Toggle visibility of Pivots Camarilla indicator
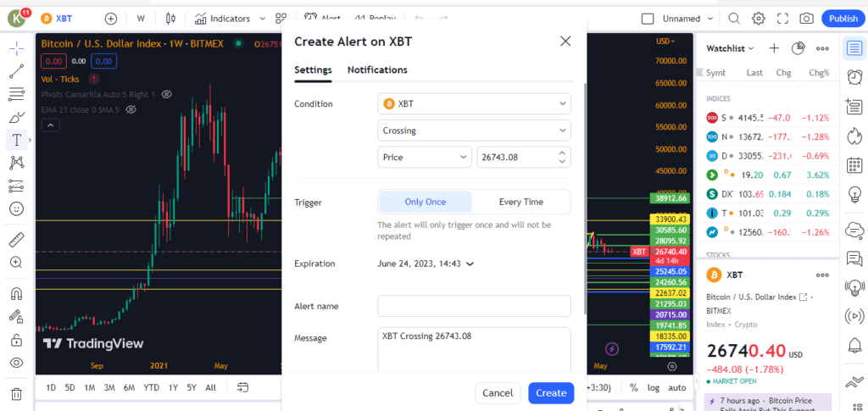The image size is (868, 411). pos(167,94)
